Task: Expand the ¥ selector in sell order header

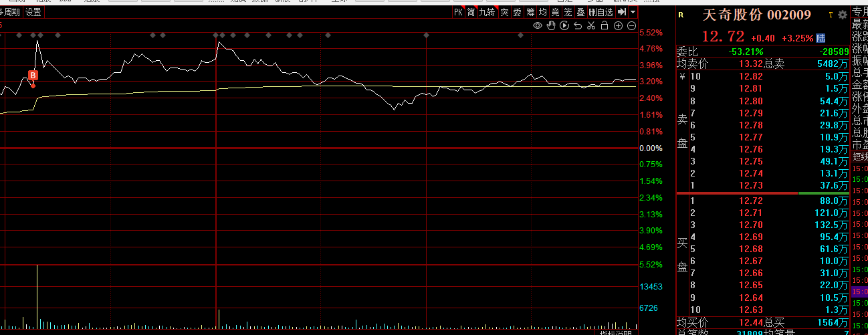Action: pos(682,76)
